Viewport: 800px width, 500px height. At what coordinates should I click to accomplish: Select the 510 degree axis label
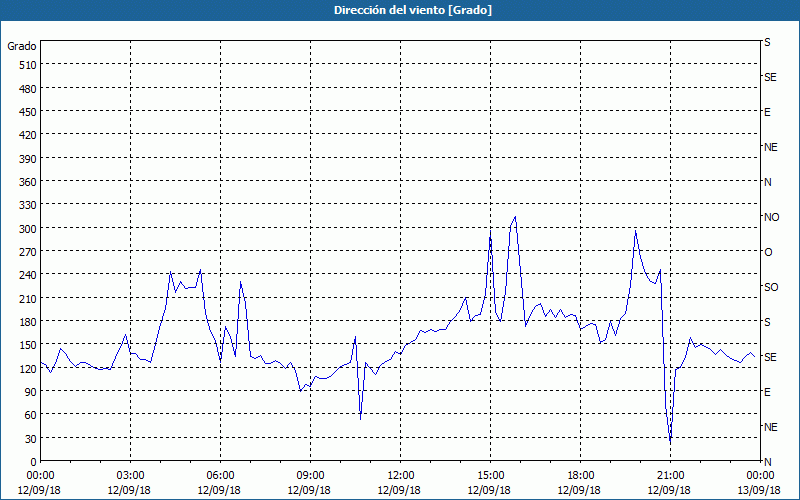[28, 65]
